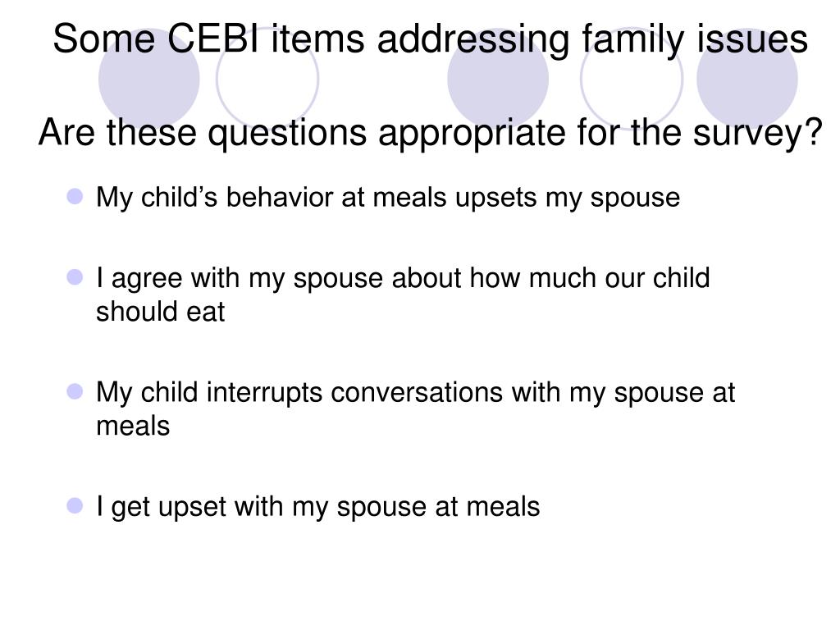Viewport: 840px width, 630px height.
Task: Click the word 'meals' on the wrapped third bullet line
Action: tap(133, 427)
